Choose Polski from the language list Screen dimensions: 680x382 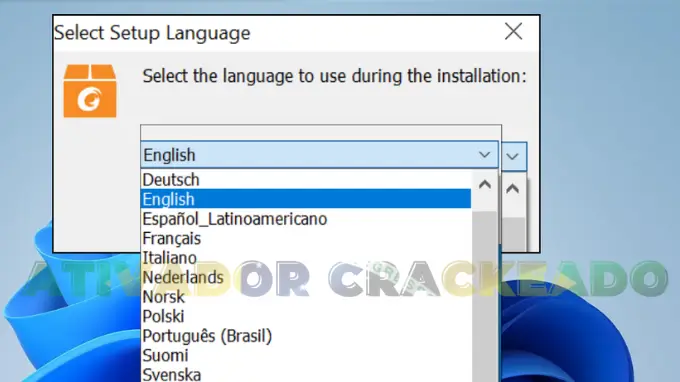click(x=306, y=316)
